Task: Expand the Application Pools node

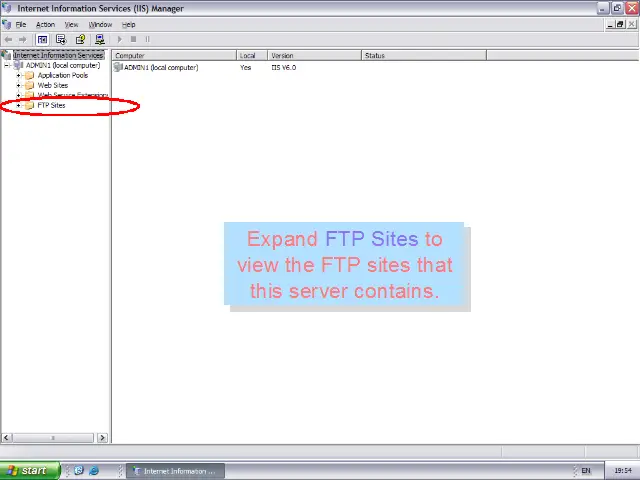Action: [18, 75]
